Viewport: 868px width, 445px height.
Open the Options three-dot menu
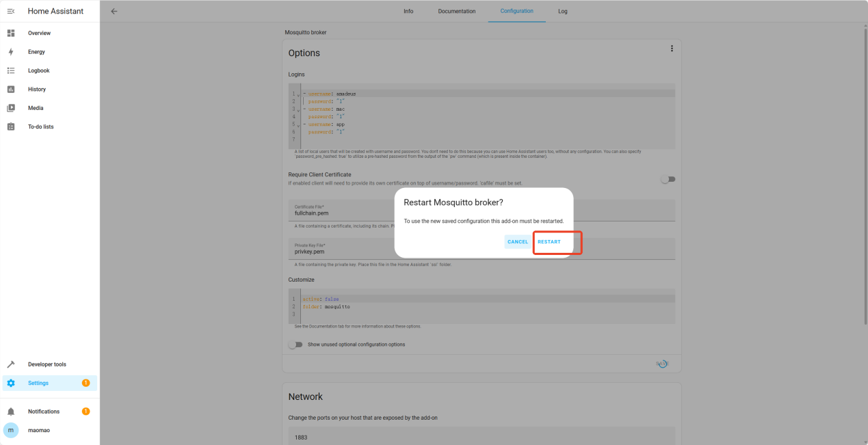(672, 49)
